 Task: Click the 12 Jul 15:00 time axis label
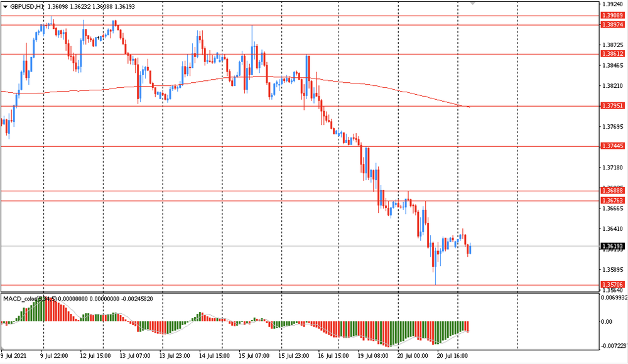coord(95,356)
